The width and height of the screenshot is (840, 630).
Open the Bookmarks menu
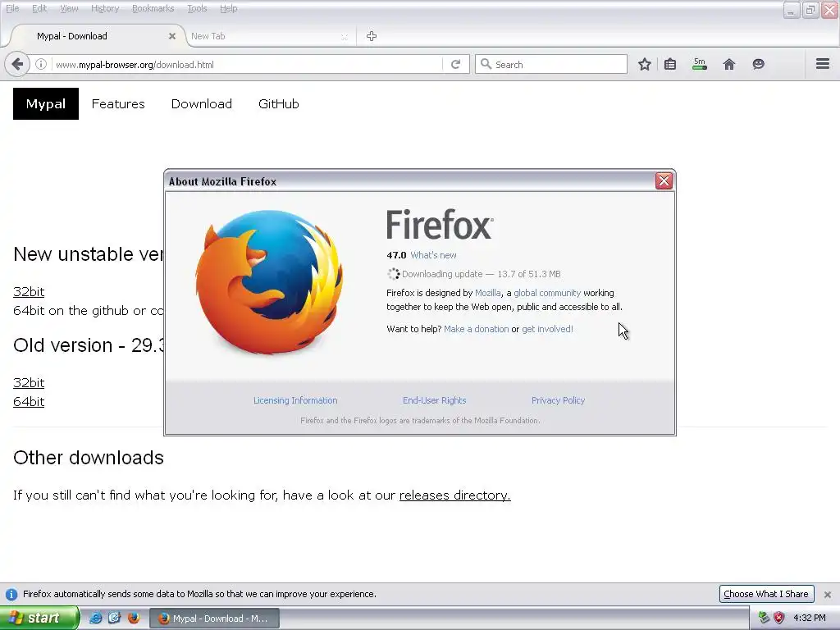coord(153,8)
